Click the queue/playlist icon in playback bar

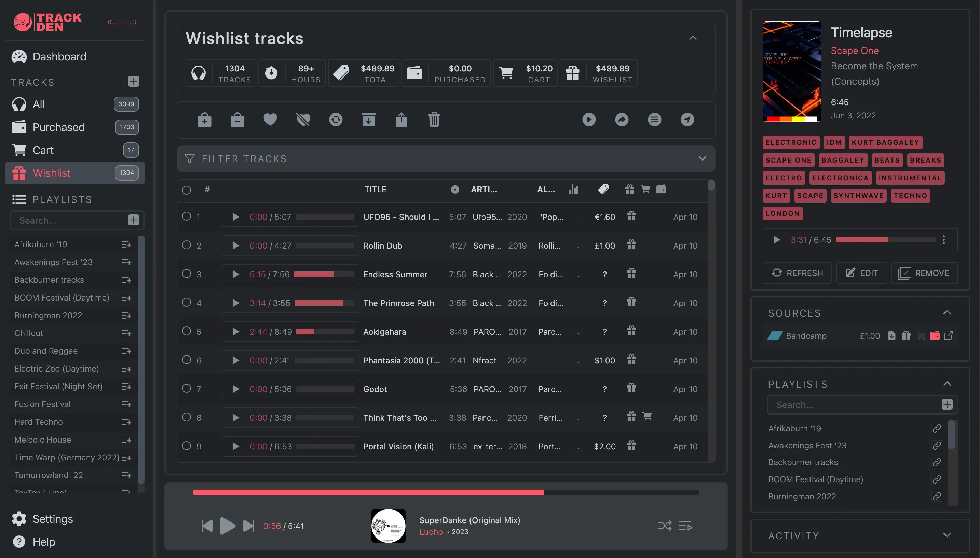coord(685,526)
